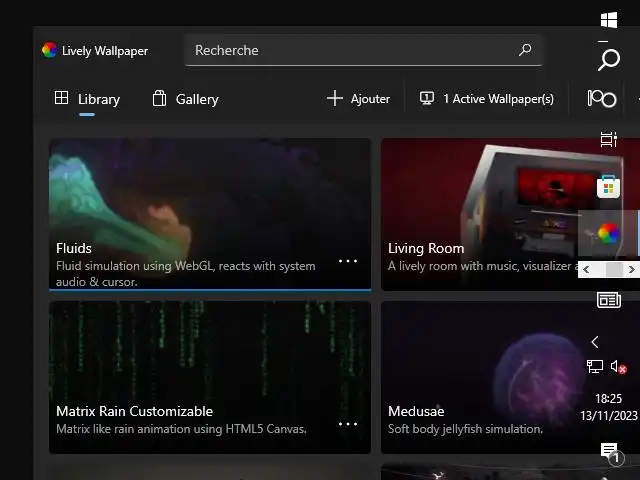
Task: Switch to the Gallery tab
Action: click(x=185, y=99)
